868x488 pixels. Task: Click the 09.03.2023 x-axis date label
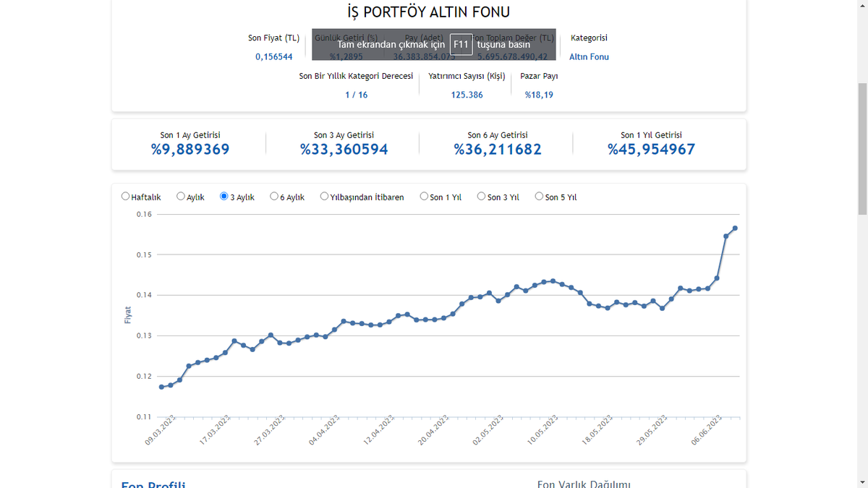point(161,431)
